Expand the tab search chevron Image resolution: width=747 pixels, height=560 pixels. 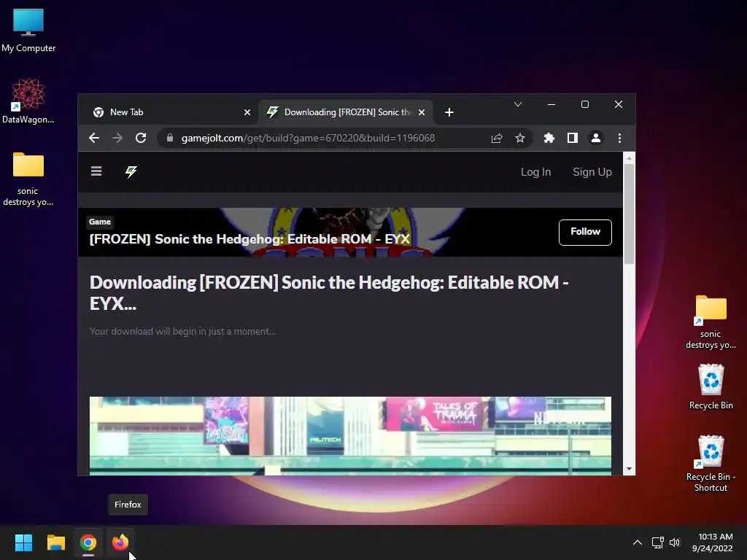518,104
